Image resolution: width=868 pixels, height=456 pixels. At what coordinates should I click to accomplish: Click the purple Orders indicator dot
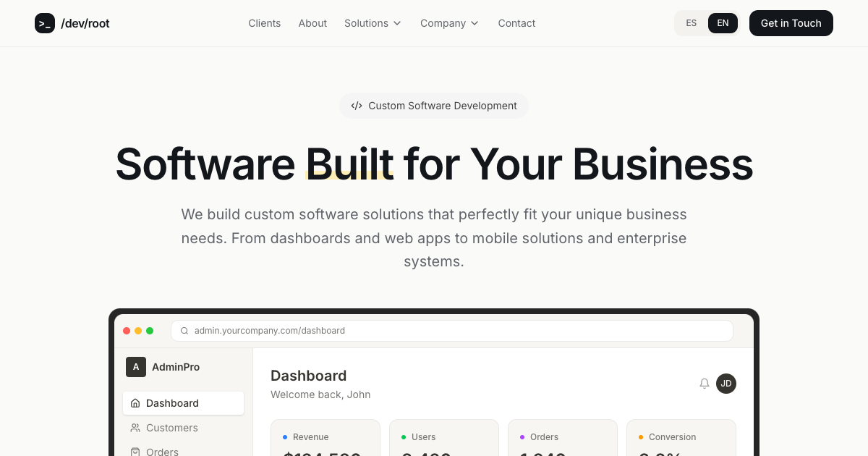tap(522, 437)
